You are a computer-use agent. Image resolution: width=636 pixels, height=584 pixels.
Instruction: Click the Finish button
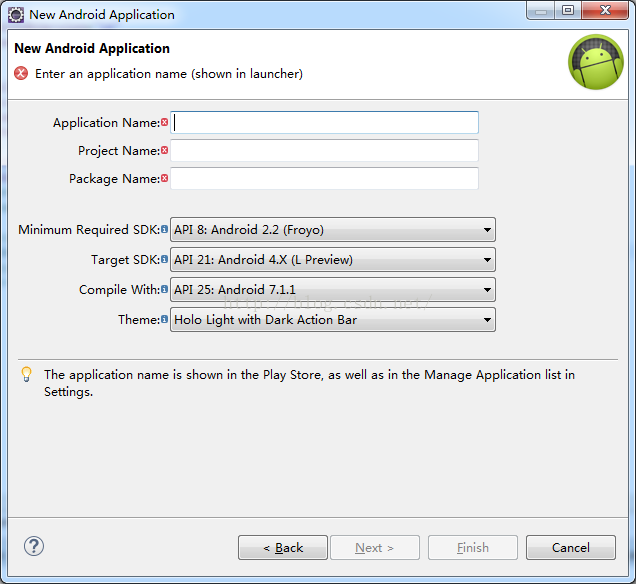[473, 548]
